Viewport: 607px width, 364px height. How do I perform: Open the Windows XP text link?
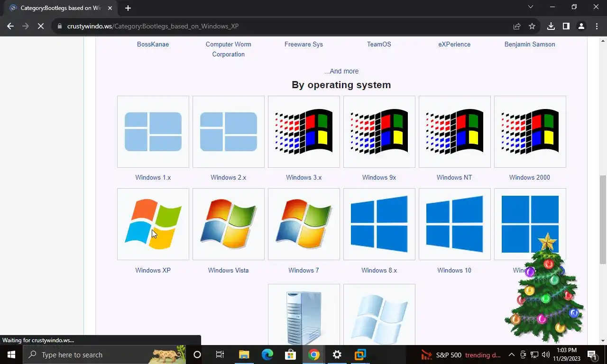tap(153, 270)
